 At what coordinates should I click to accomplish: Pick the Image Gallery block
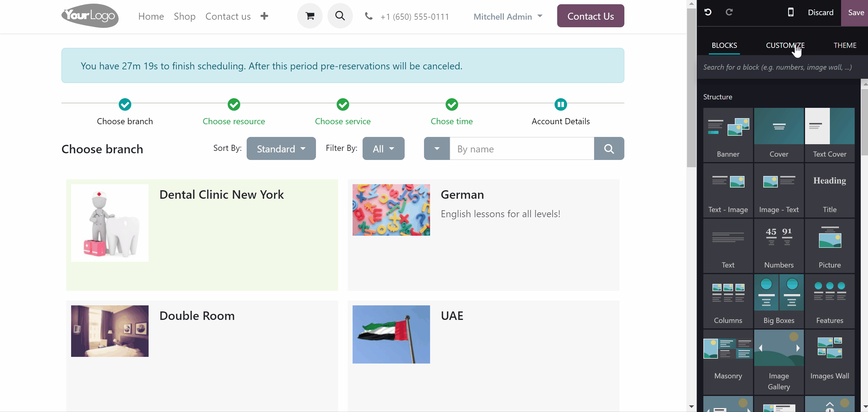tap(779, 362)
